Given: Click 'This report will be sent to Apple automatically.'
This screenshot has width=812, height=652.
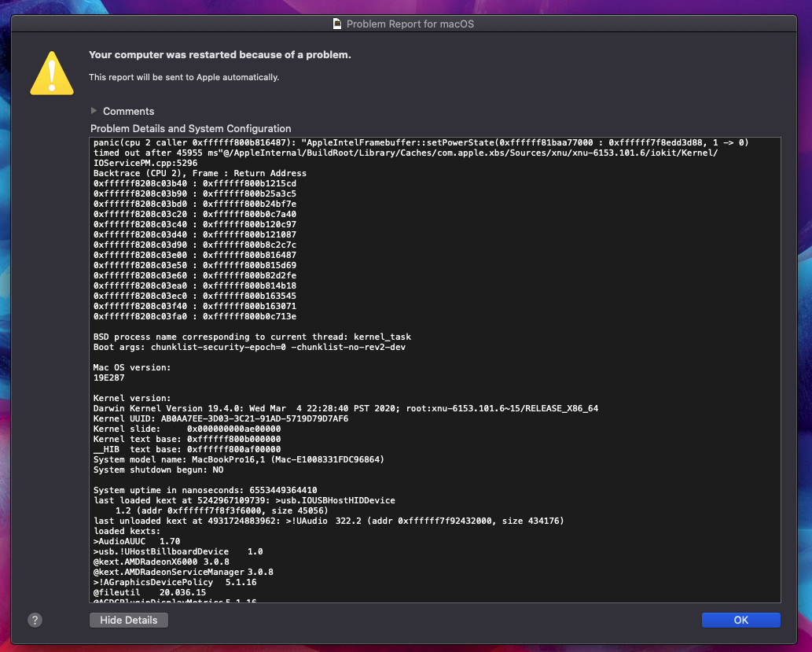Looking at the screenshot, I should pos(184,77).
